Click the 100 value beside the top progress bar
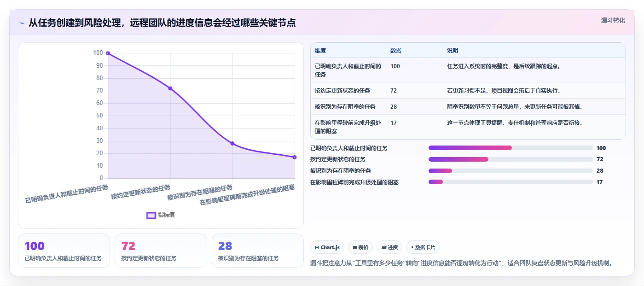This screenshot has width=644, height=286. pos(601,148)
